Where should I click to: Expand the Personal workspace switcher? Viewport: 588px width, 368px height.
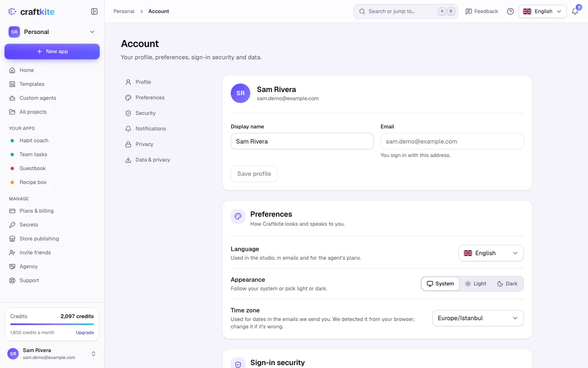52,32
